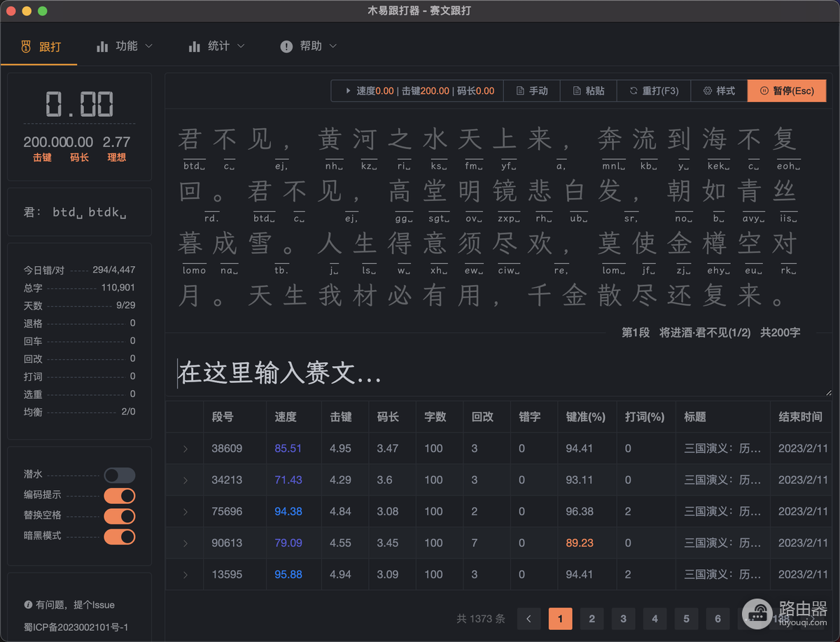840x642 pixels.
Task: Disable the 编码提示 switch
Action: (x=120, y=496)
